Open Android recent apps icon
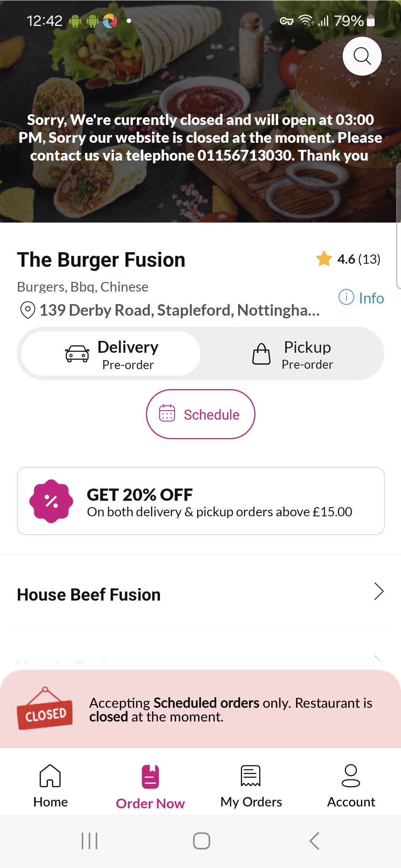Image resolution: width=401 pixels, height=868 pixels. coord(89,841)
